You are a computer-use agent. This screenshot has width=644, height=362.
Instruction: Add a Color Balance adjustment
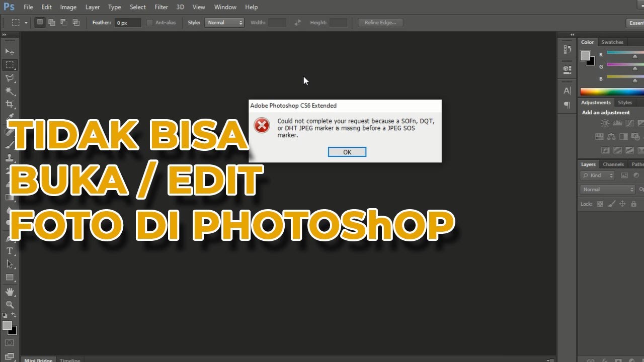(611, 136)
